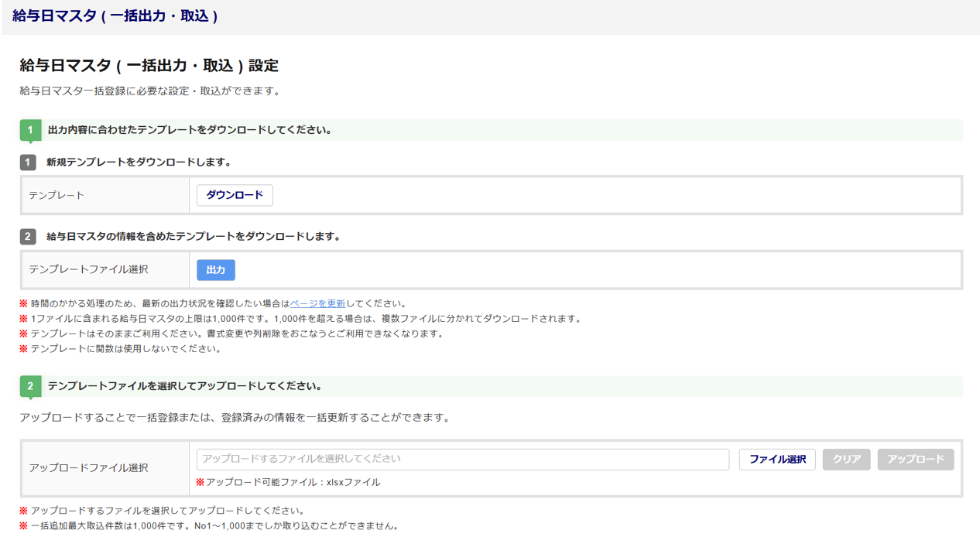Click the ファイル選択 button

777,459
